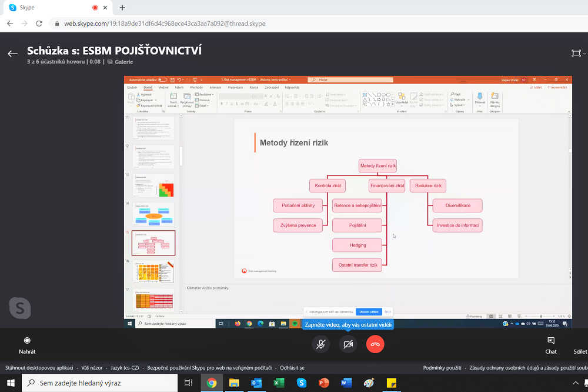Open the Uspořádat arrange menu
The image size is (588, 392).
(x=402, y=99)
